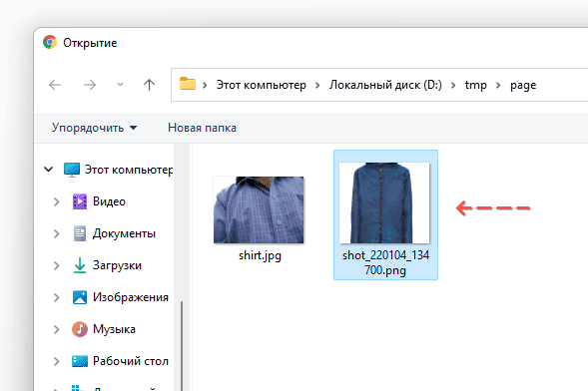This screenshot has height=391, width=588.
Task: Click the 'Рабочий стол' desktop icon
Action: pos(80,361)
